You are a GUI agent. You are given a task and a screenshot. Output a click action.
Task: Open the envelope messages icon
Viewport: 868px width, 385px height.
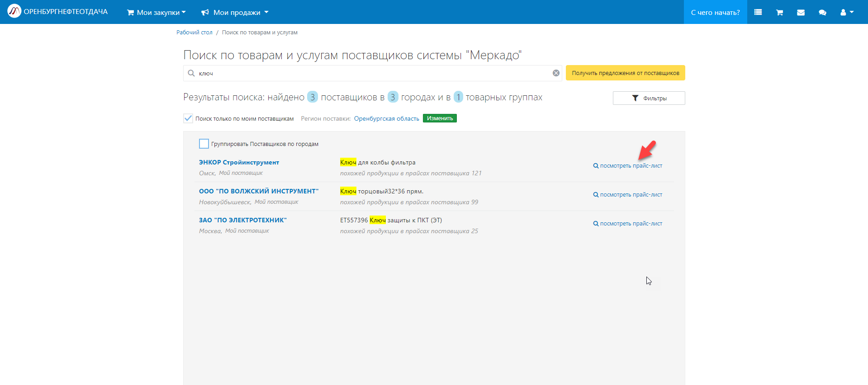(801, 12)
